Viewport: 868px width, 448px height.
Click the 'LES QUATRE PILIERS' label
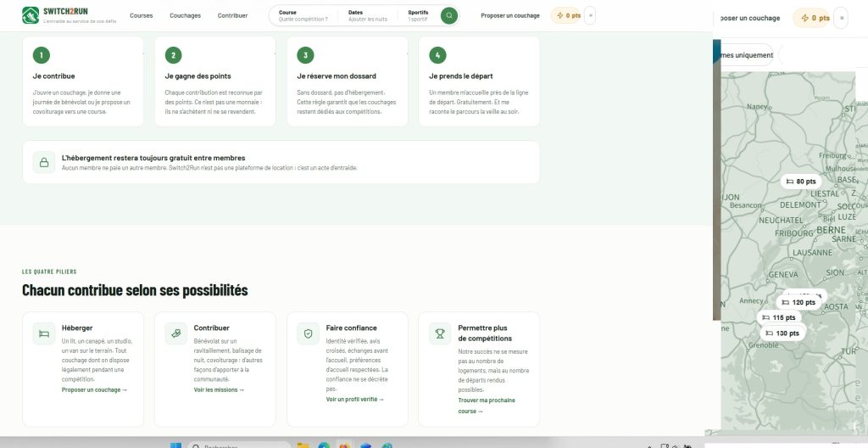[49, 272]
